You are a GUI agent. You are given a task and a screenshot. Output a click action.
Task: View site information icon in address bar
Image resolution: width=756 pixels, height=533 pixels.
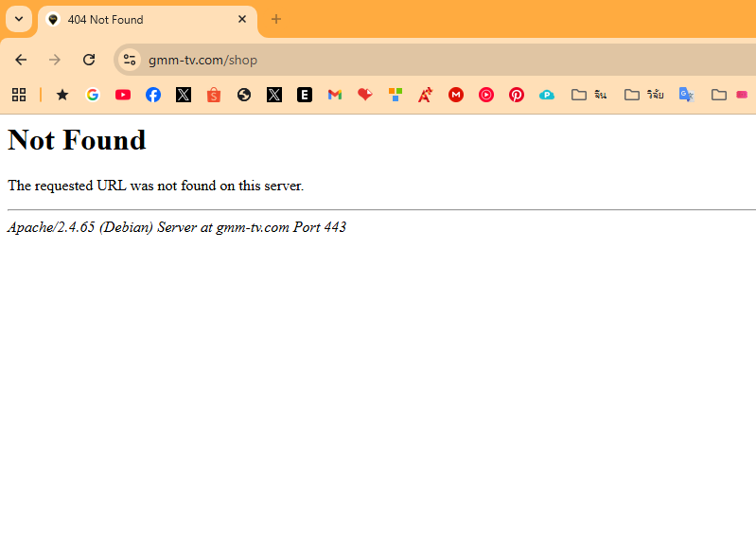[x=130, y=60]
